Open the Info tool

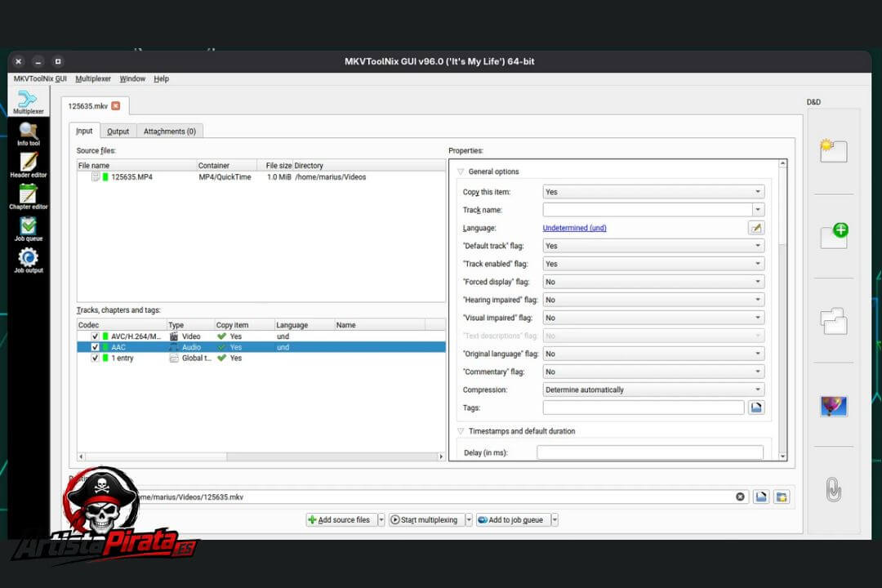[x=28, y=134]
